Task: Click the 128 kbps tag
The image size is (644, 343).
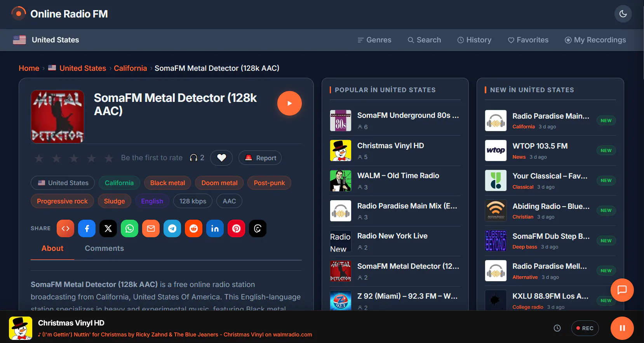Action: 193,201
